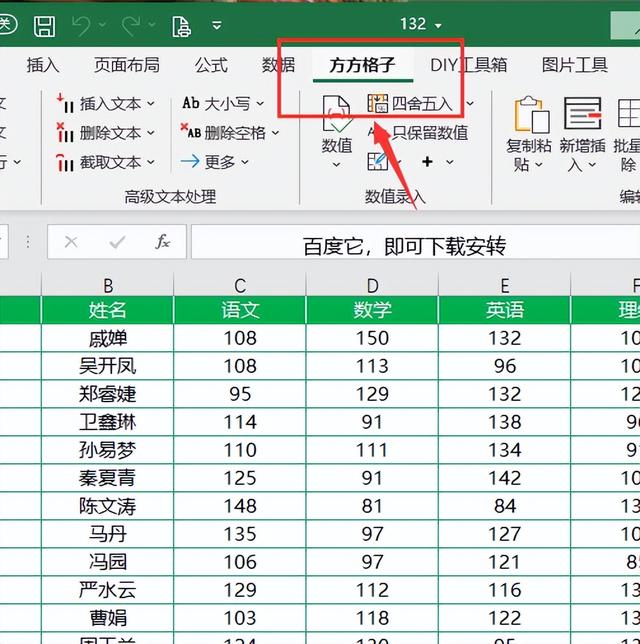Switch to the 公式 tab
The height and width of the screenshot is (644, 640).
211,65
